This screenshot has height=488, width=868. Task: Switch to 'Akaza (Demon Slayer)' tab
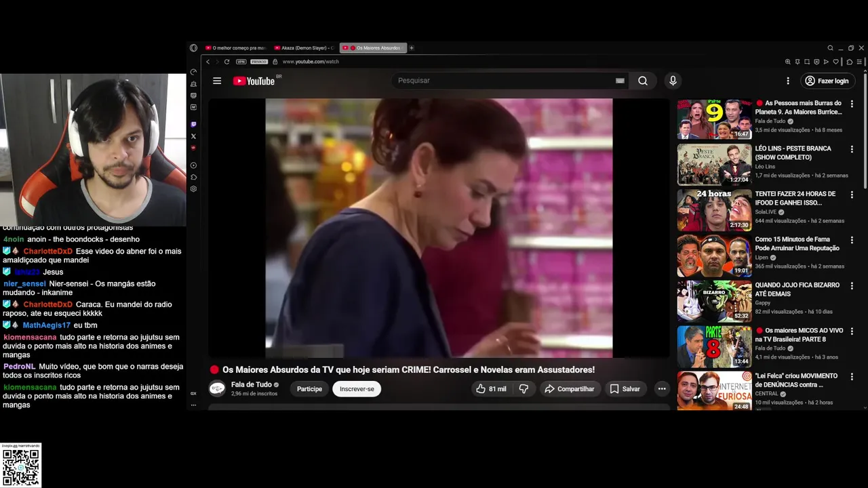pos(304,48)
